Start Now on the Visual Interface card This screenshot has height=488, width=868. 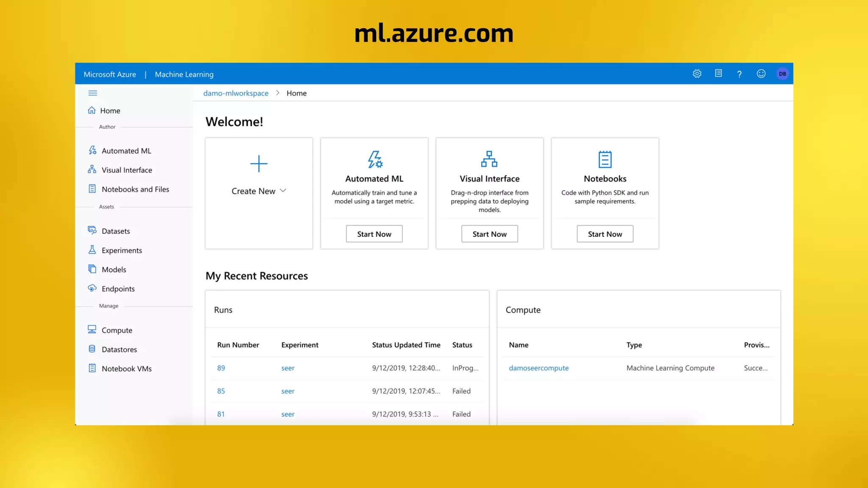(x=490, y=234)
